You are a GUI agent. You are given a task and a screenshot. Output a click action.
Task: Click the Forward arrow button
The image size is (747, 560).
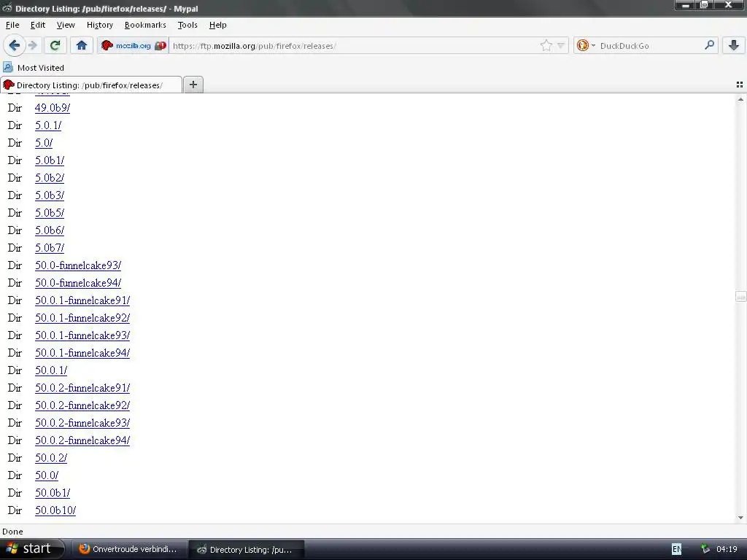[x=33, y=45]
